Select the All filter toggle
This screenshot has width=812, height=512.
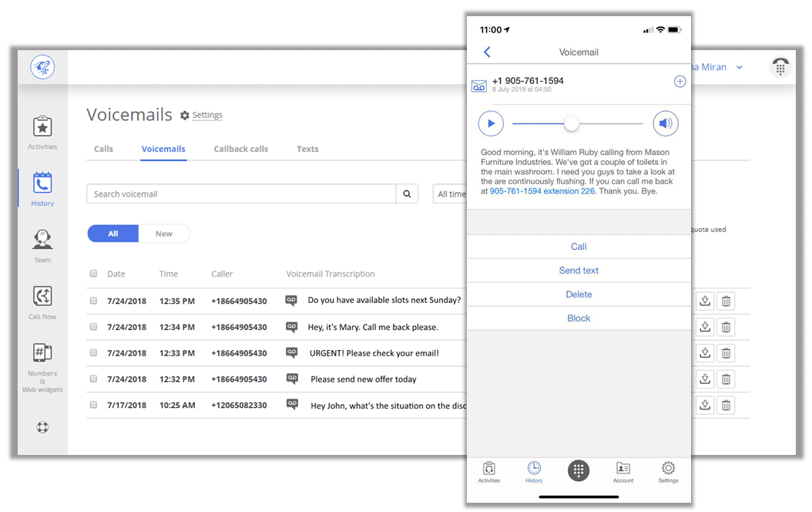pos(113,234)
